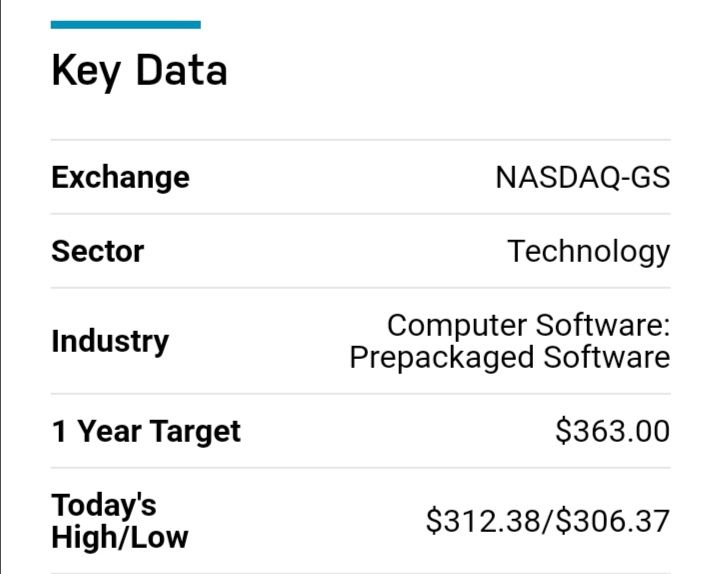
Task: Select the Sector row label
Action: 97,251
